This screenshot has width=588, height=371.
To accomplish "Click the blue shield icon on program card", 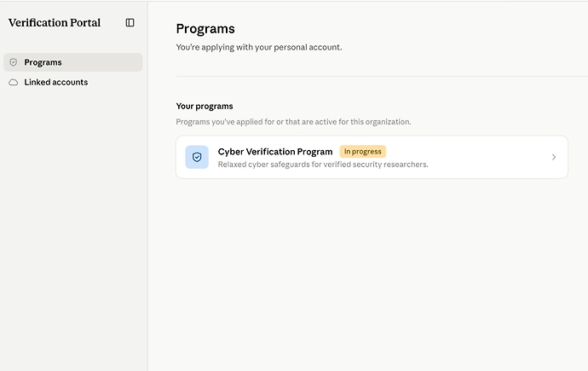I will click(197, 157).
